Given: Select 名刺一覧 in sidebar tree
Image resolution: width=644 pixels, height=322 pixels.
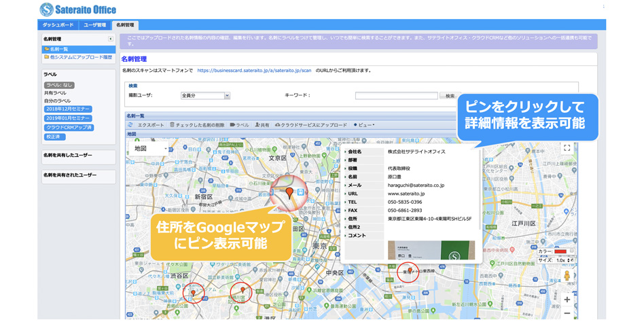Looking at the screenshot, I should coord(78,49).
